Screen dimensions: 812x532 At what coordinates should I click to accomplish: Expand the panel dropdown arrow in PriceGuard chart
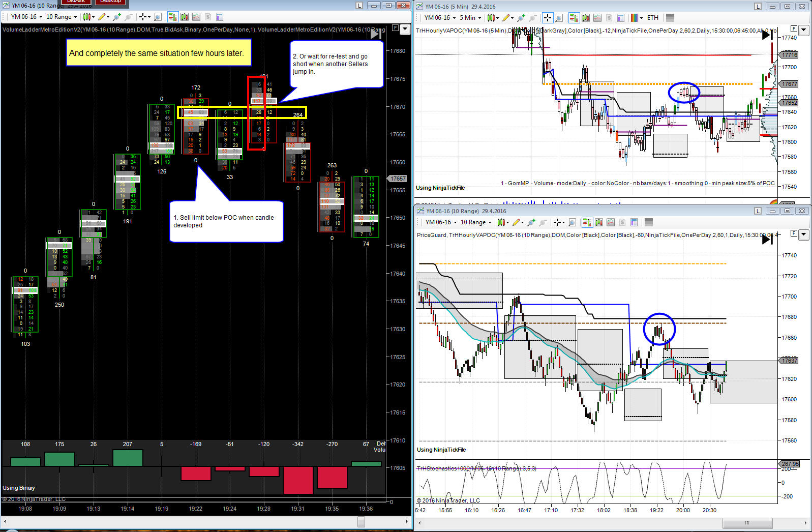click(804, 234)
